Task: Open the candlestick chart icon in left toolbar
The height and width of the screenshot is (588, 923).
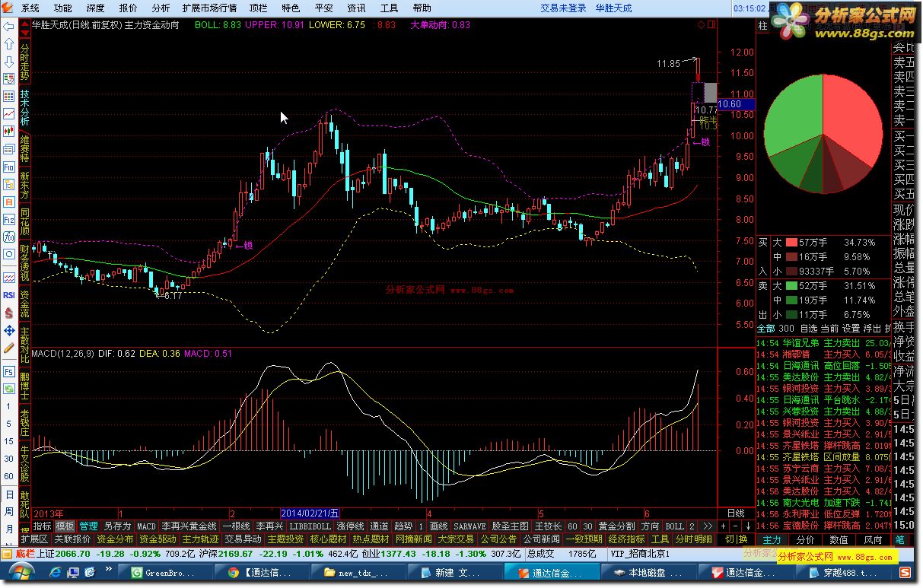Action: [x=8, y=132]
